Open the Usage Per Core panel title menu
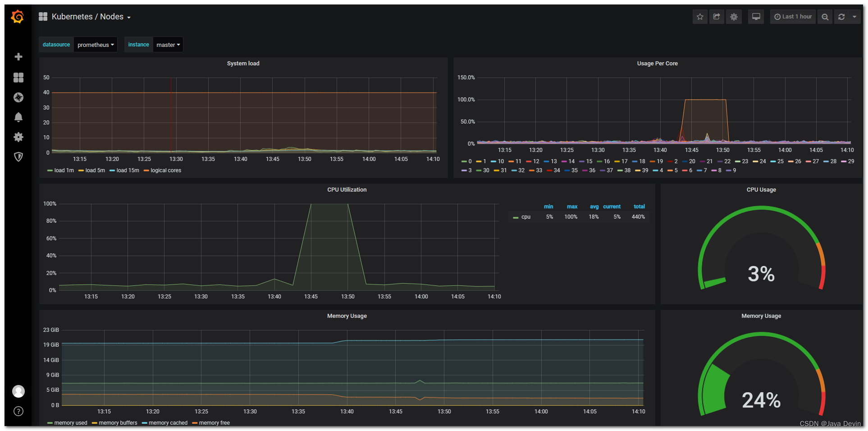The image size is (868, 431). click(x=658, y=64)
